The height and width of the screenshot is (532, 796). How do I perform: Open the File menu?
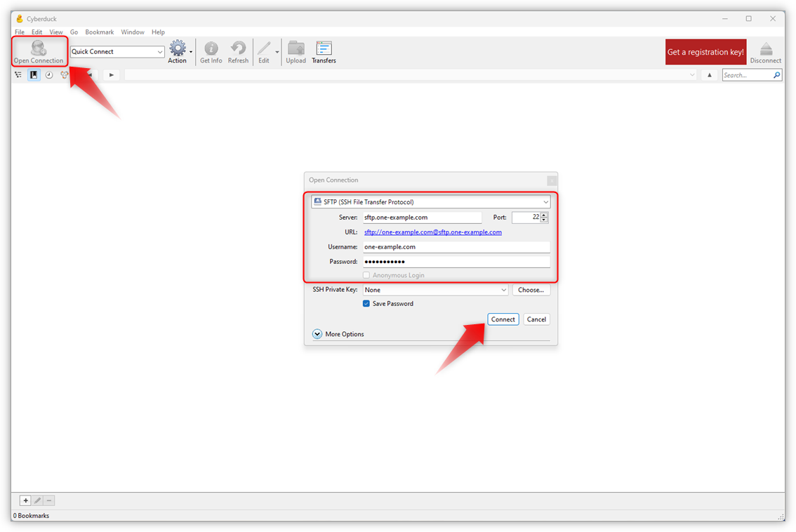click(19, 32)
